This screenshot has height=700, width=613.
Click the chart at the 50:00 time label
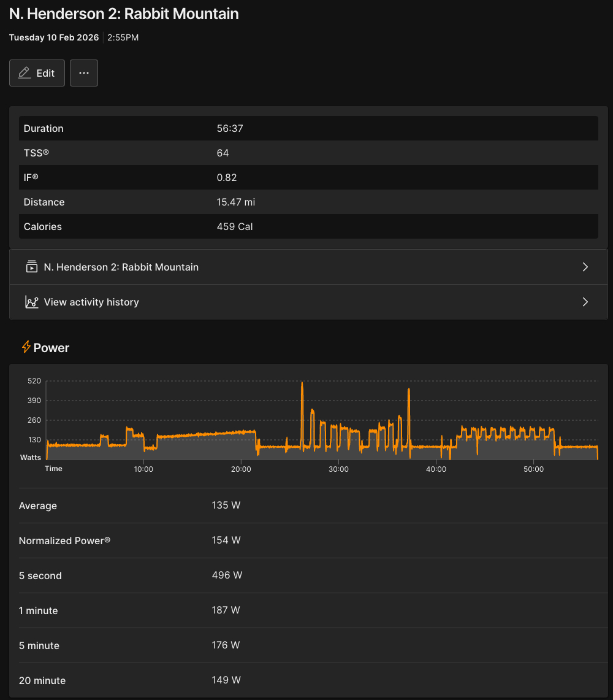(533, 469)
